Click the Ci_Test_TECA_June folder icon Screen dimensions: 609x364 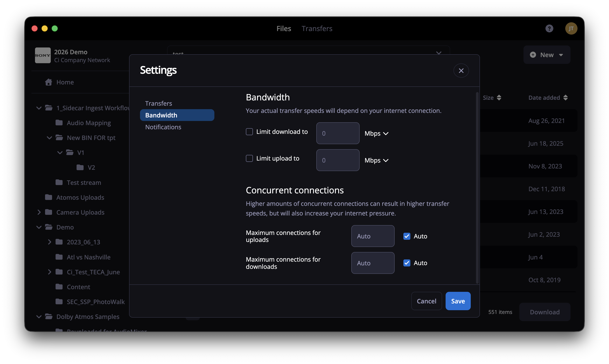pyautogui.click(x=59, y=272)
